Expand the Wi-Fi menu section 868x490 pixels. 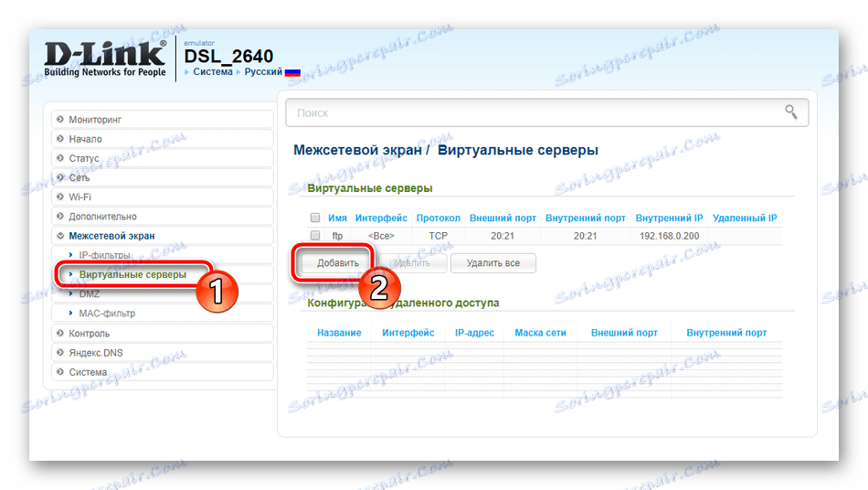click(x=163, y=197)
